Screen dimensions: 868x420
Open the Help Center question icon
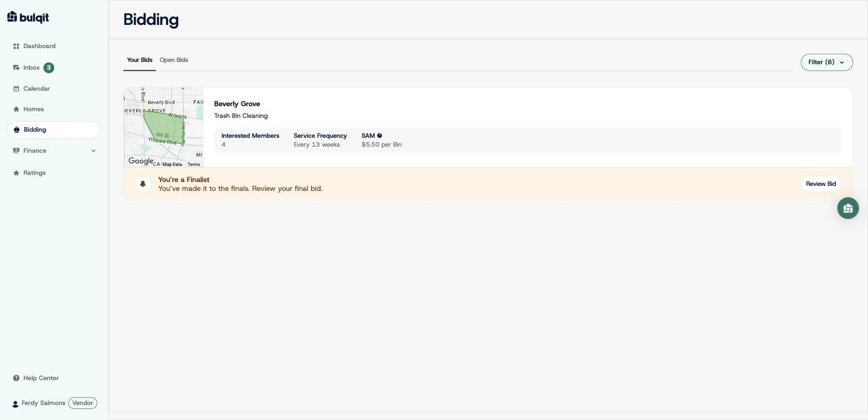[16, 378]
